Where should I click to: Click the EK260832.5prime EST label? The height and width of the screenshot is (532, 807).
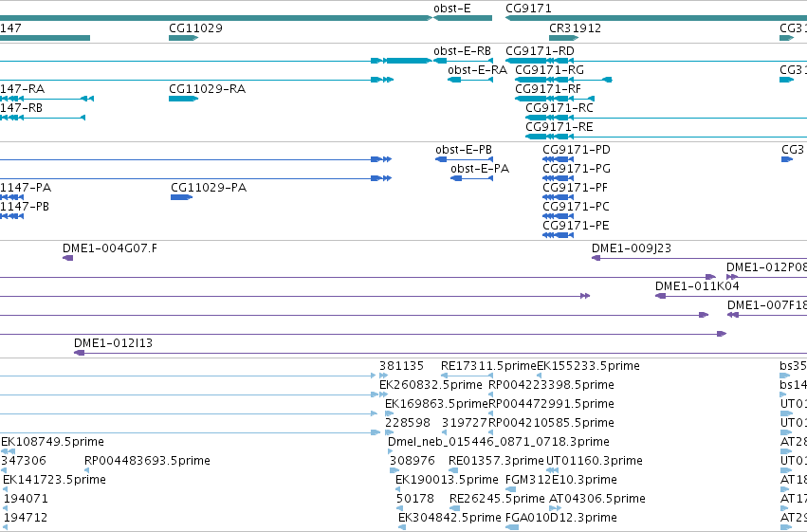431,385
